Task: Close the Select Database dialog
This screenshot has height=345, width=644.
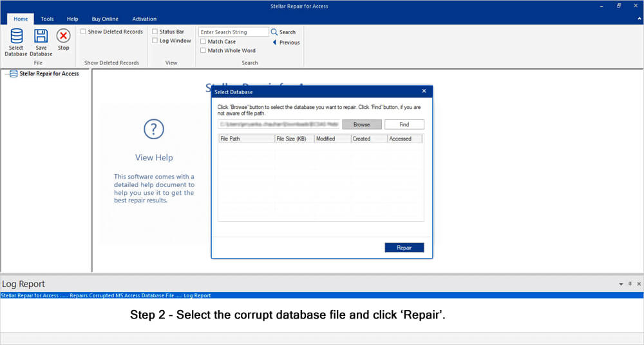Action: [424, 92]
